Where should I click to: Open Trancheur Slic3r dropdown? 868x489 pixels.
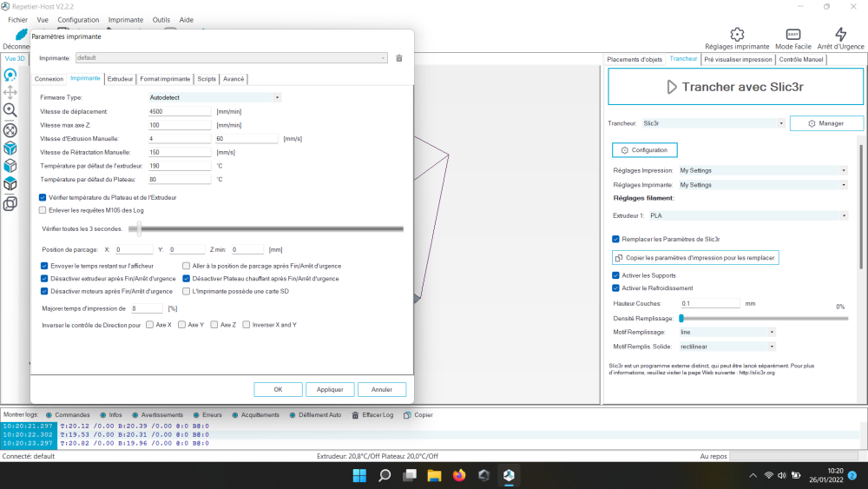tap(713, 123)
